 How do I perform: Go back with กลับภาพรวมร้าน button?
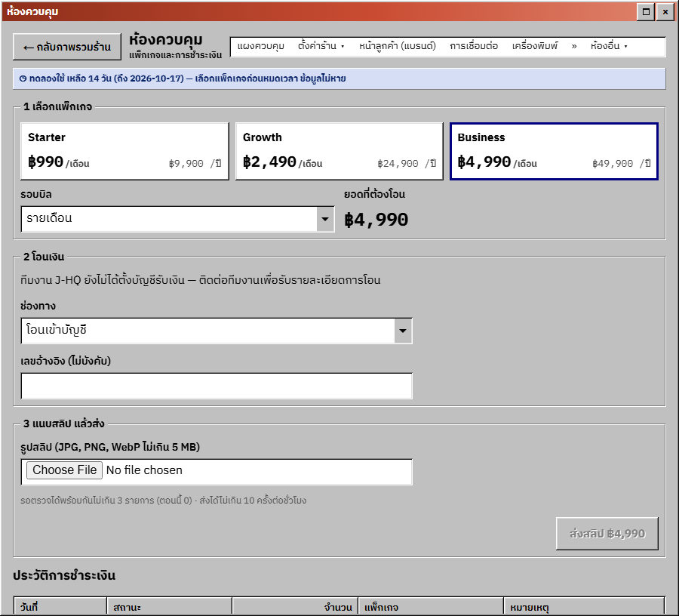pos(67,47)
